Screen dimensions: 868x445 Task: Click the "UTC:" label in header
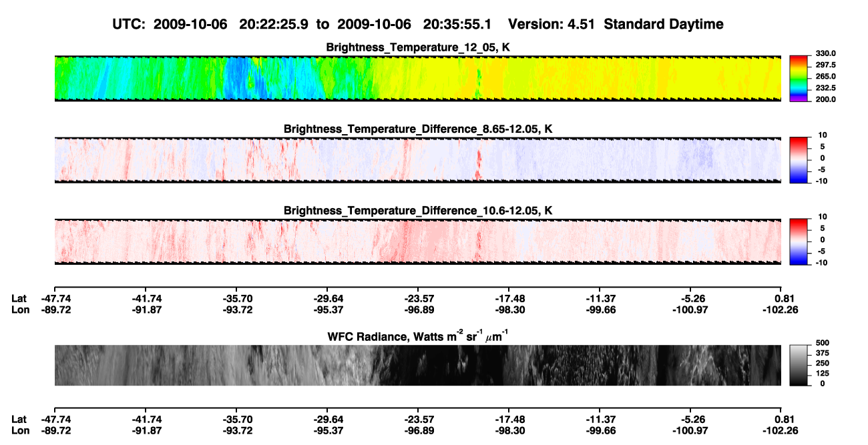[130, 25]
